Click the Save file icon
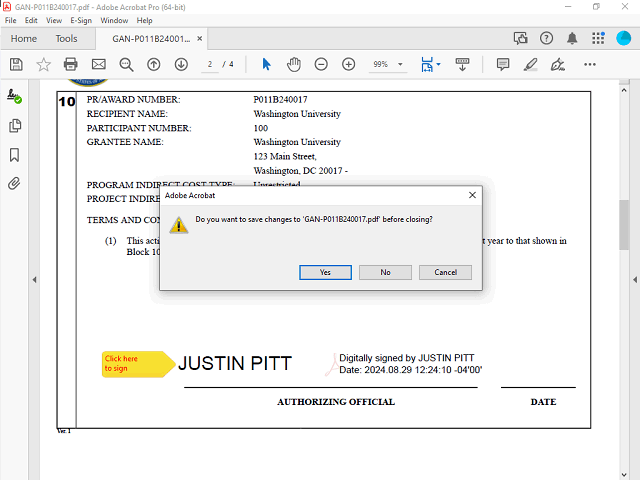The height and width of the screenshot is (480, 640). 16,64
